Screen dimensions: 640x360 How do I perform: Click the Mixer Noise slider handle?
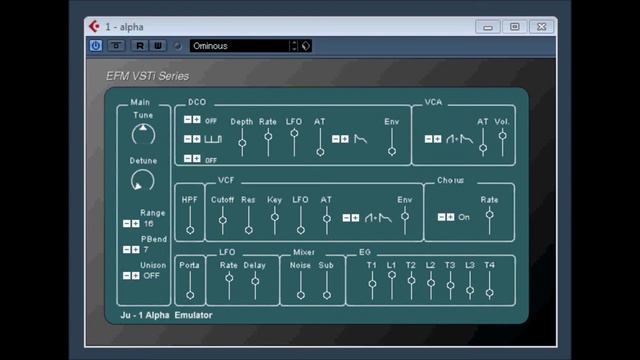(x=301, y=295)
